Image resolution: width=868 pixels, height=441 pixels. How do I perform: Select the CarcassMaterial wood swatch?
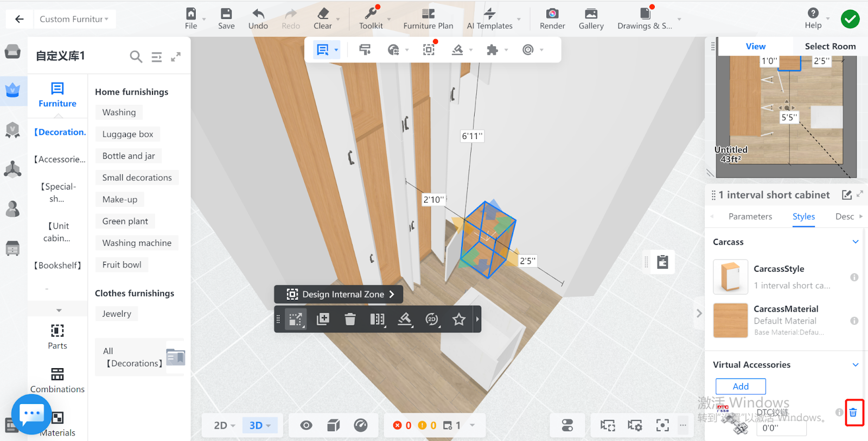point(730,320)
